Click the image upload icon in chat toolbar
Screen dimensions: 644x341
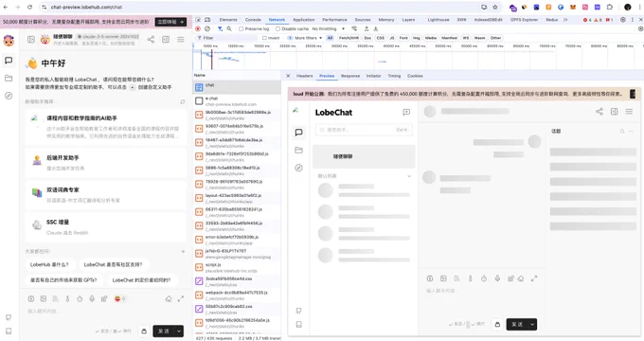(44, 298)
